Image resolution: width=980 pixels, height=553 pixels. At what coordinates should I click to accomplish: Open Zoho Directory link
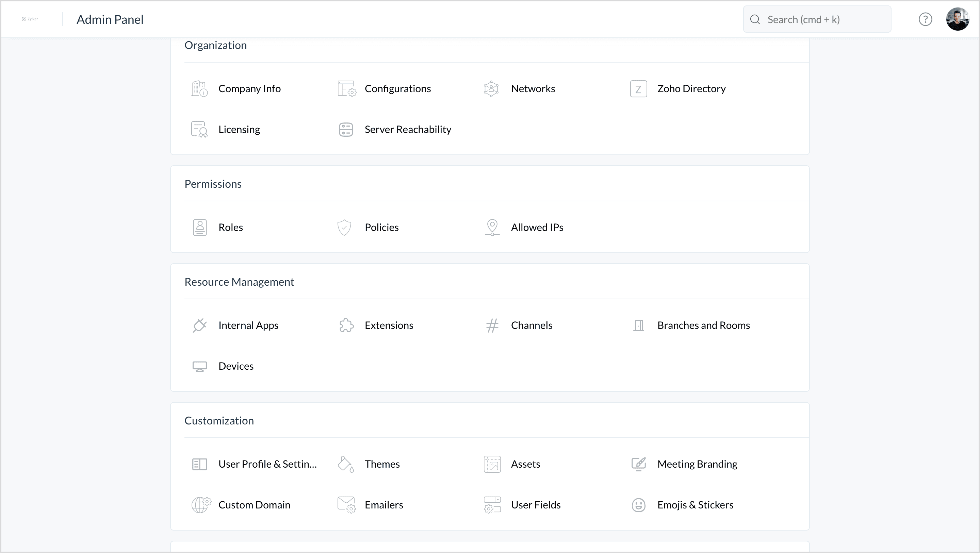[x=691, y=89]
